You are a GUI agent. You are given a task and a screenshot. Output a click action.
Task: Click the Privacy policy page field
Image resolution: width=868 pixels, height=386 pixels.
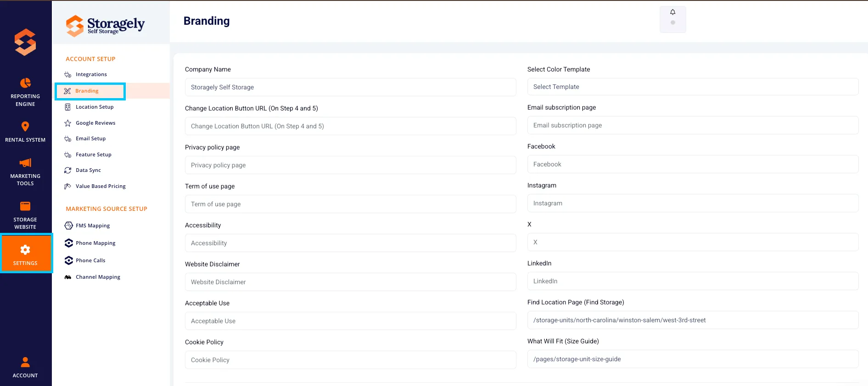click(x=350, y=165)
